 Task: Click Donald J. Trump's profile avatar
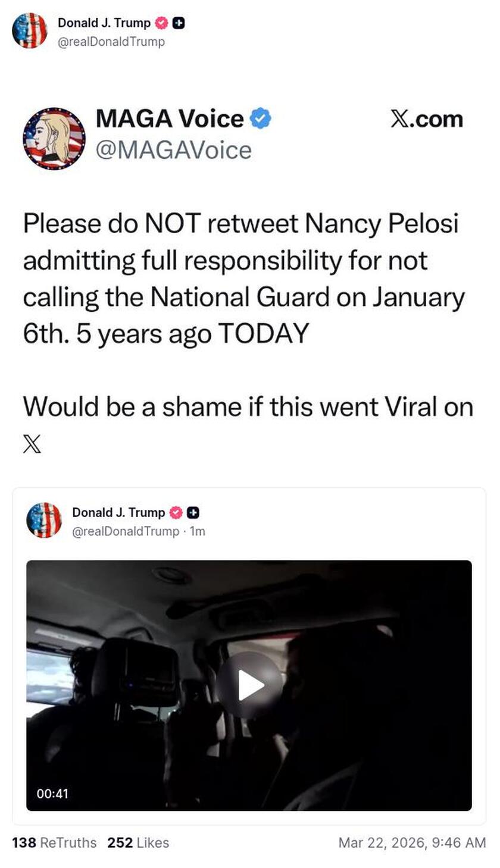pos(30,32)
